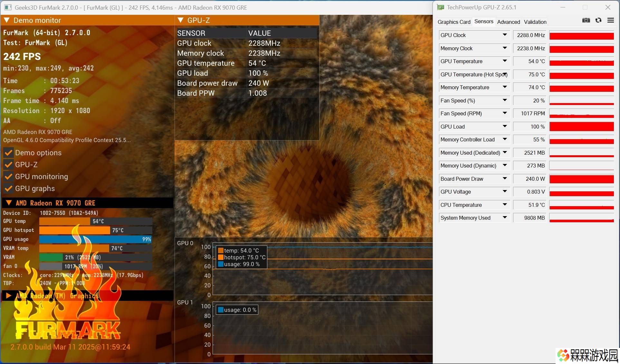Minimize the GPU-Z window
The width and height of the screenshot is (620, 364).
pyautogui.click(x=563, y=7)
